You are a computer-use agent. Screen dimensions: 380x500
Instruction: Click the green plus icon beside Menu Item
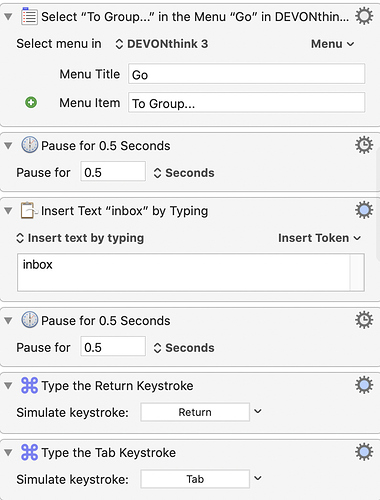31,102
